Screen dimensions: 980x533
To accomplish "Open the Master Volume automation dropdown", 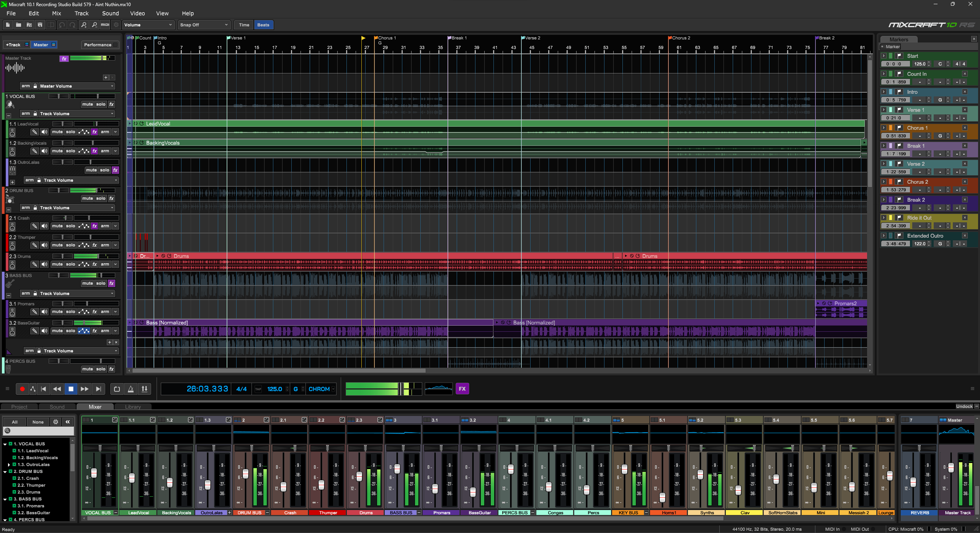I will (x=76, y=86).
